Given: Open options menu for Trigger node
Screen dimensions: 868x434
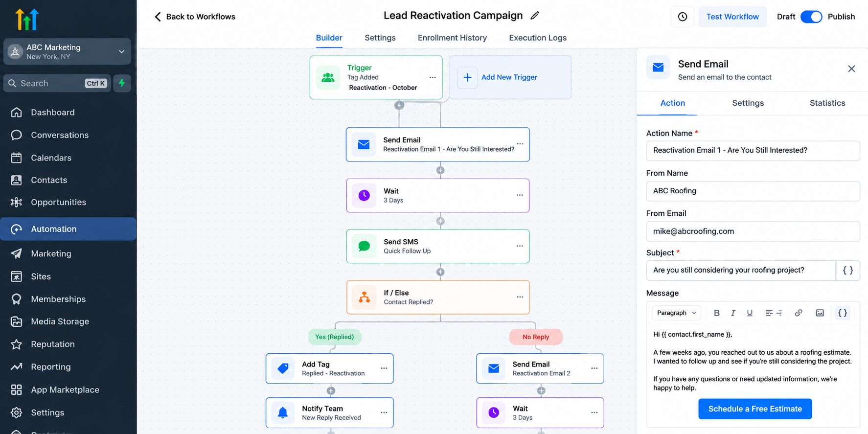Looking at the screenshot, I should (x=433, y=77).
